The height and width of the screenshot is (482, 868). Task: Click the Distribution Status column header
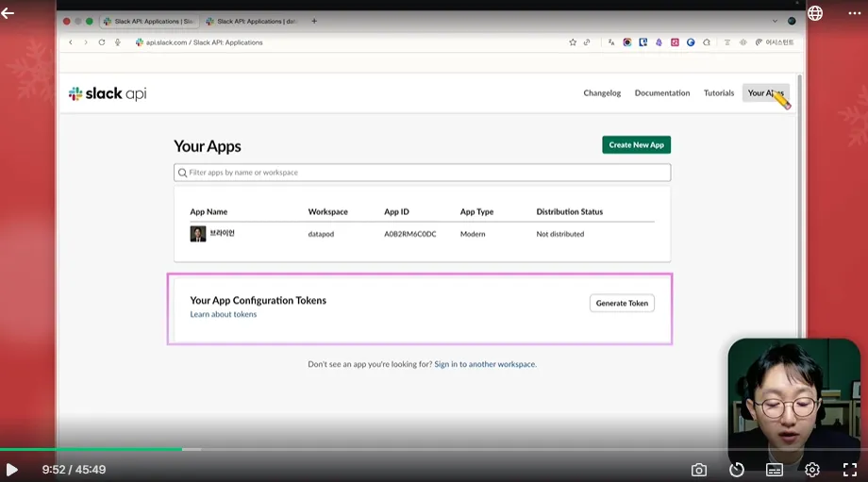point(570,212)
